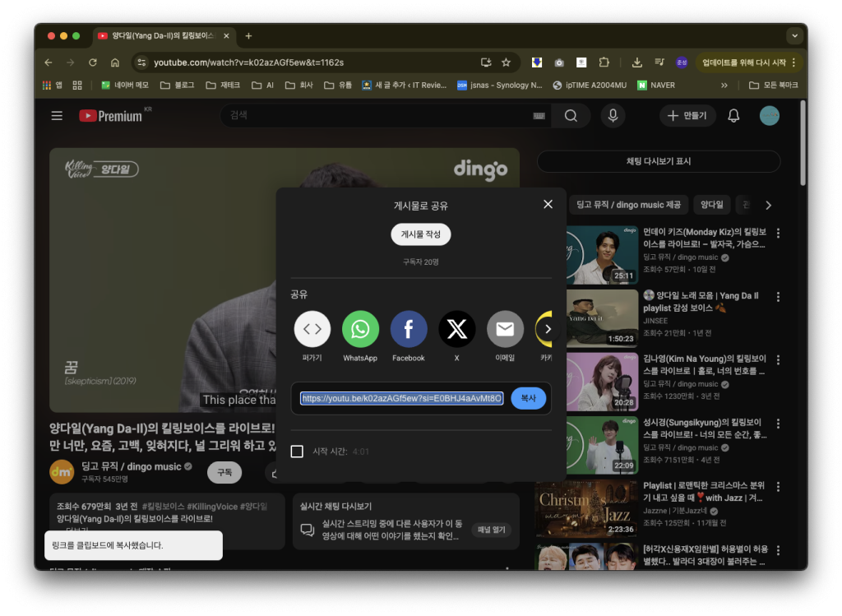Screen dimensions: 842x616
Task: Click the 복사 copy link button
Action: pos(528,398)
